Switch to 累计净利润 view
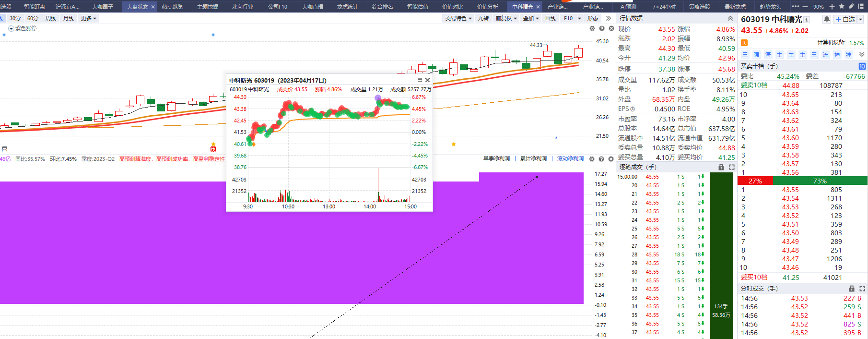Viewport: 868px width, 339px height. point(533,158)
